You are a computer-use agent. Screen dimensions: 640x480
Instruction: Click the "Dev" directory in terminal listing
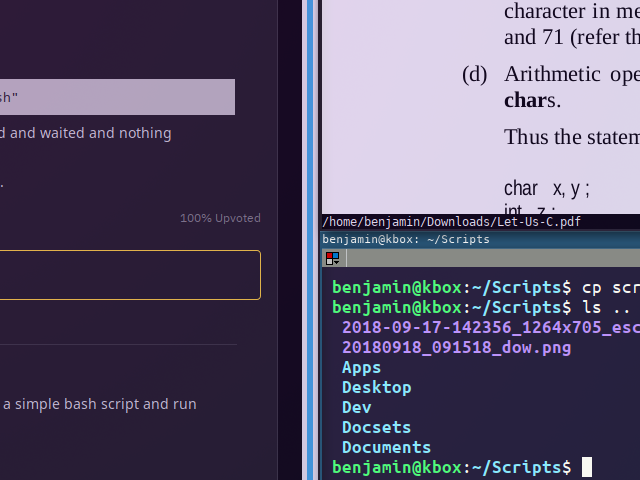(x=357, y=407)
